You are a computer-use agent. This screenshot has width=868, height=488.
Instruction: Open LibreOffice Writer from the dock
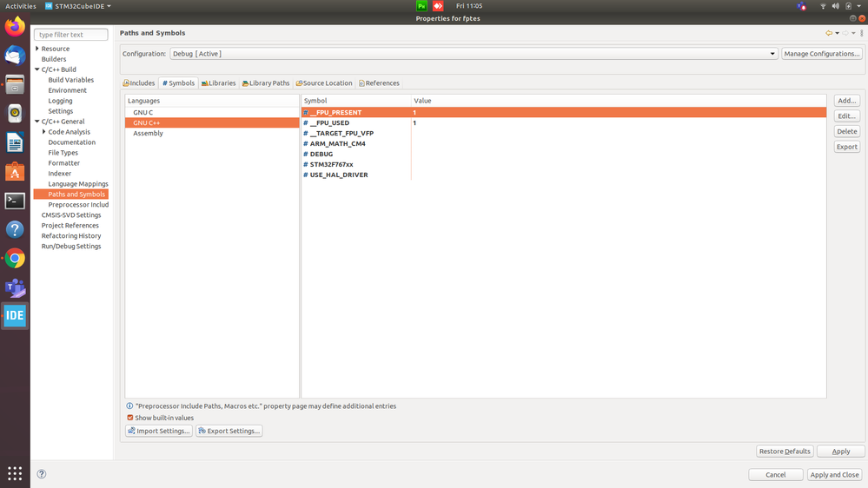pos(15,142)
